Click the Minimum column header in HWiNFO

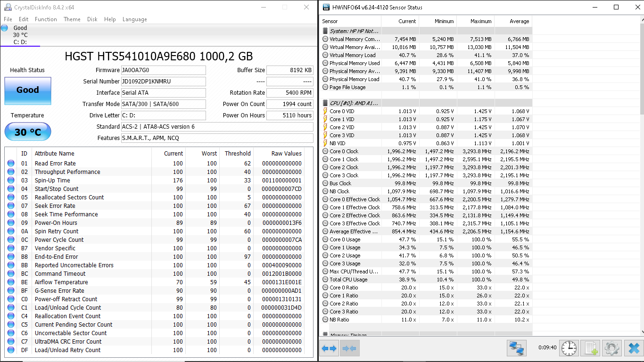pyautogui.click(x=438, y=21)
